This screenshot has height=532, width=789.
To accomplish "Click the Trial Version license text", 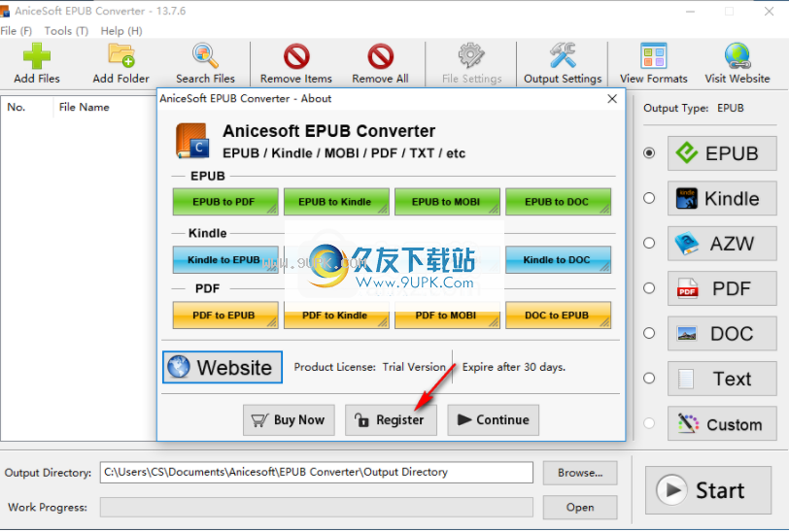I will click(414, 367).
